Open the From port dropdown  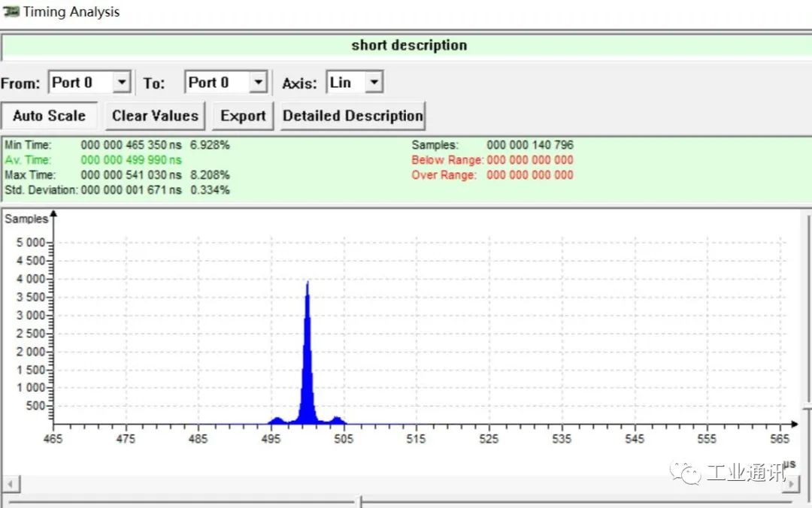coord(122,83)
